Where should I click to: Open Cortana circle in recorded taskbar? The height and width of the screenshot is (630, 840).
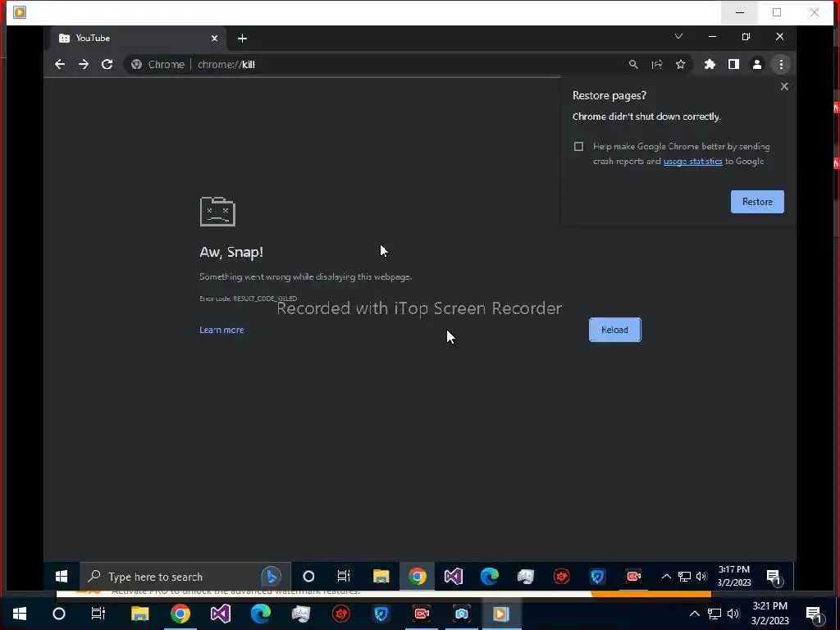308,577
